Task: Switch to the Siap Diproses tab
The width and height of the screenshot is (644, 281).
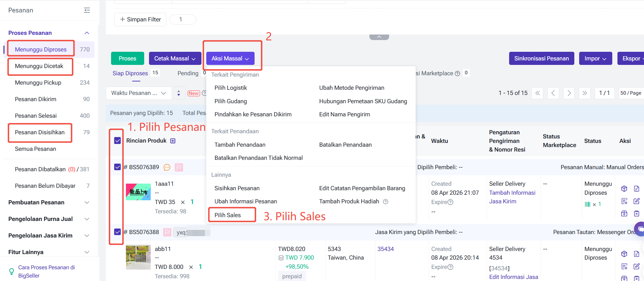Action: click(130, 73)
